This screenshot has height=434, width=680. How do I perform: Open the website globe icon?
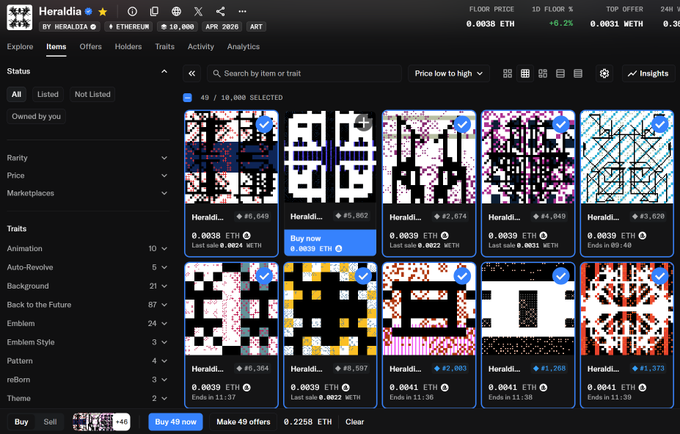pyautogui.click(x=176, y=12)
